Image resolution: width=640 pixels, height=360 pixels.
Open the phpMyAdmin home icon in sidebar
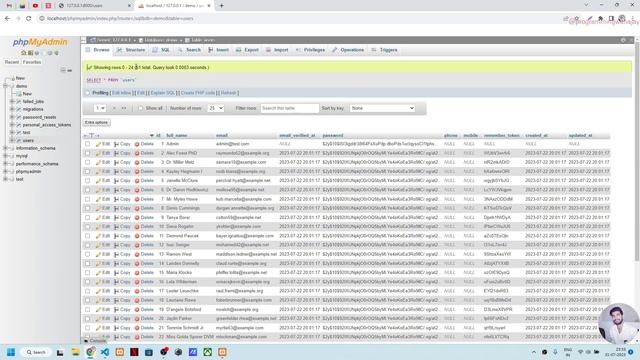(23, 53)
